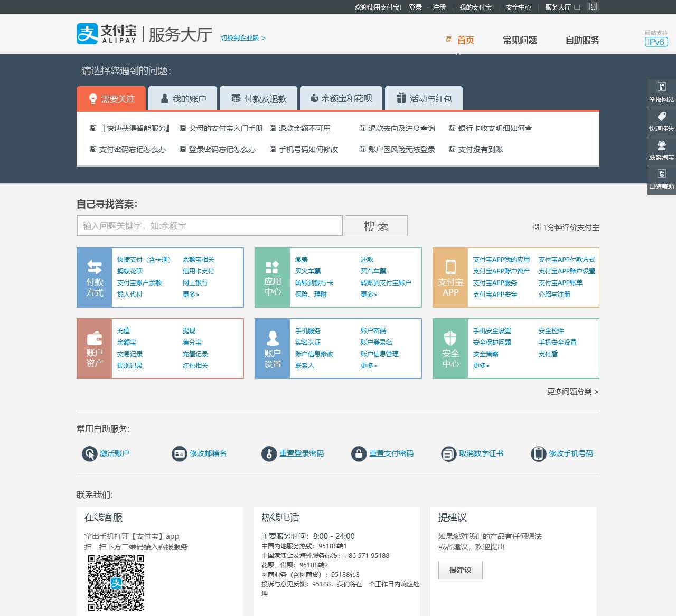Screen dimensions: 676x616
Task: Open 父母的支付宝入门手册 link
Action: tap(226, 128)
